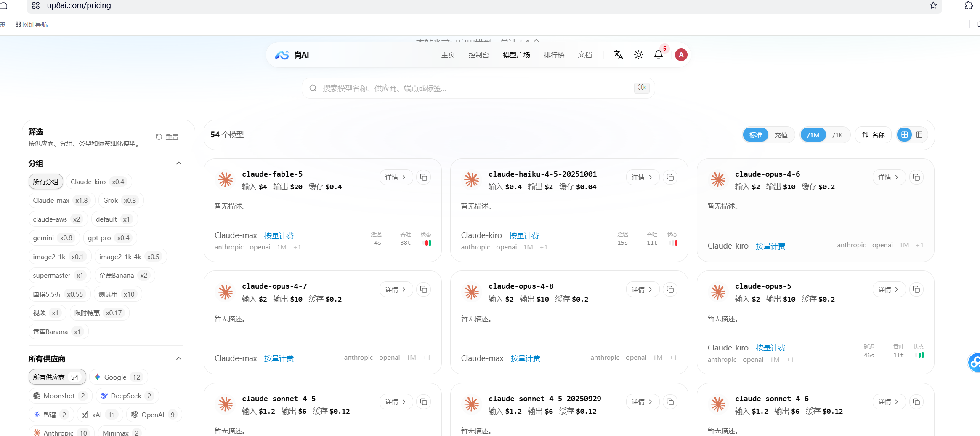Switch to the card grid view
Image resolution: width=980 pixels, height=436 pixels.
click(x=904, y=135)
